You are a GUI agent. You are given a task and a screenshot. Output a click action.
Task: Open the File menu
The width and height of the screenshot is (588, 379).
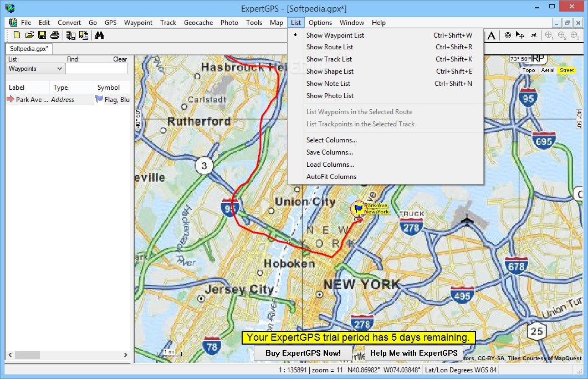pos(26,23)
